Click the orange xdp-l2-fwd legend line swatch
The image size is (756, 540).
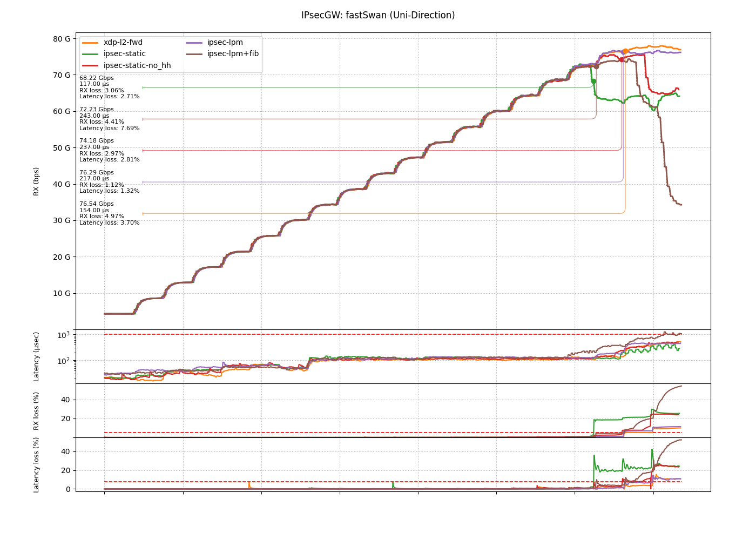(x=90, y=43)
